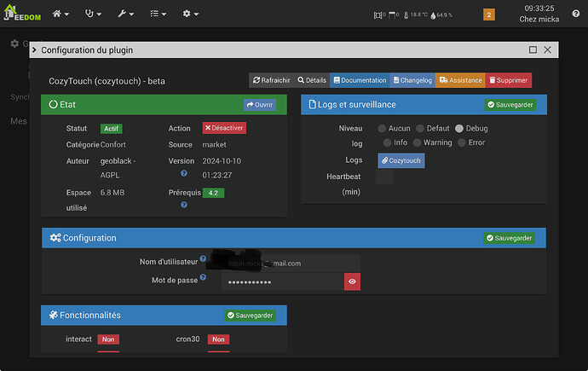Click the 4.2 prerequisite badge

click(x=213, y=193)
